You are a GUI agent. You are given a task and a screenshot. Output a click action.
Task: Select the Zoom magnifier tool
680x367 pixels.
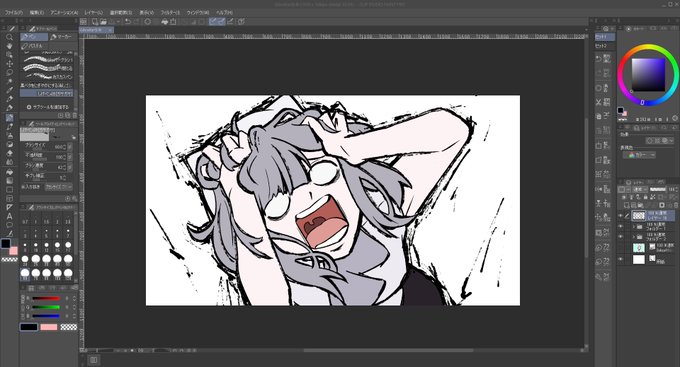9,37
